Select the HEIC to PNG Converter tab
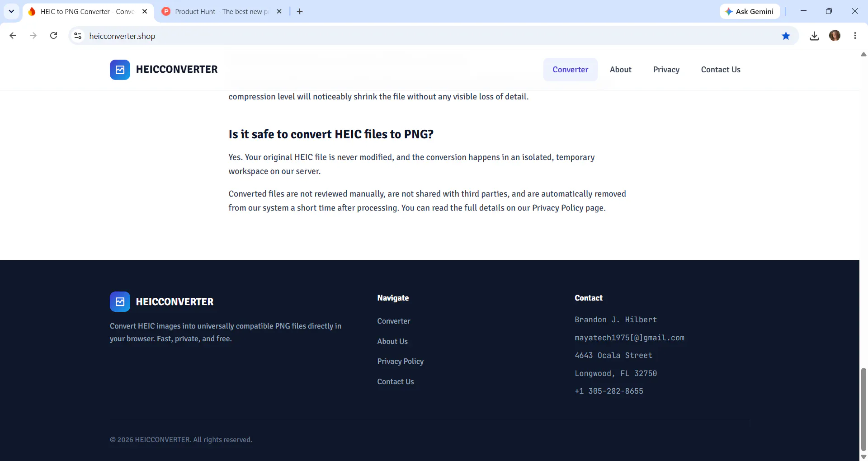Image resolution: width=868 pixels, height=461 pixels. coord(87,11)
